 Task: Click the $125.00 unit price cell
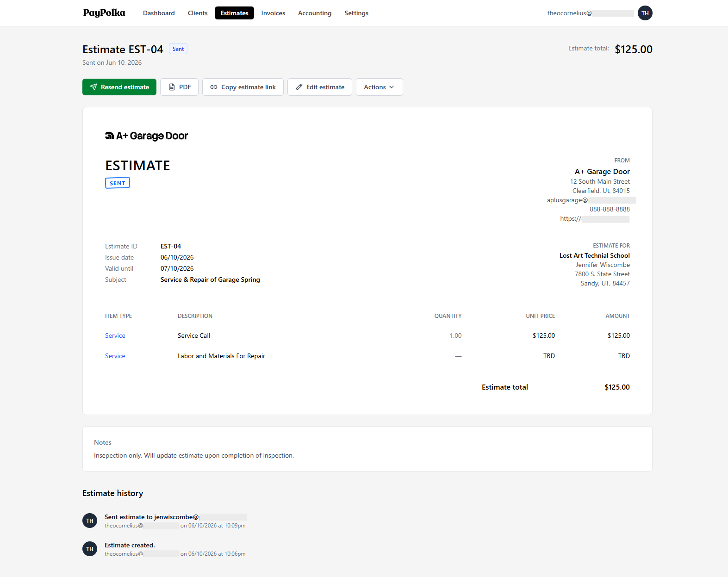[544, 335]
